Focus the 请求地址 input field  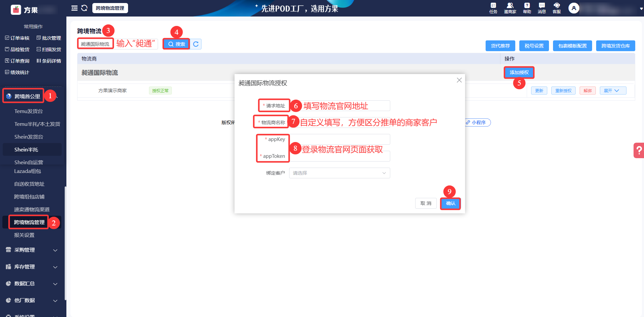click(339, 106)
